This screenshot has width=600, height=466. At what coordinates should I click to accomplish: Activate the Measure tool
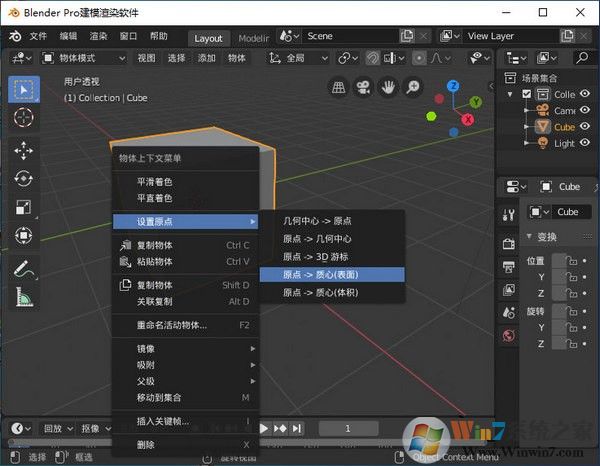(24, 297)
